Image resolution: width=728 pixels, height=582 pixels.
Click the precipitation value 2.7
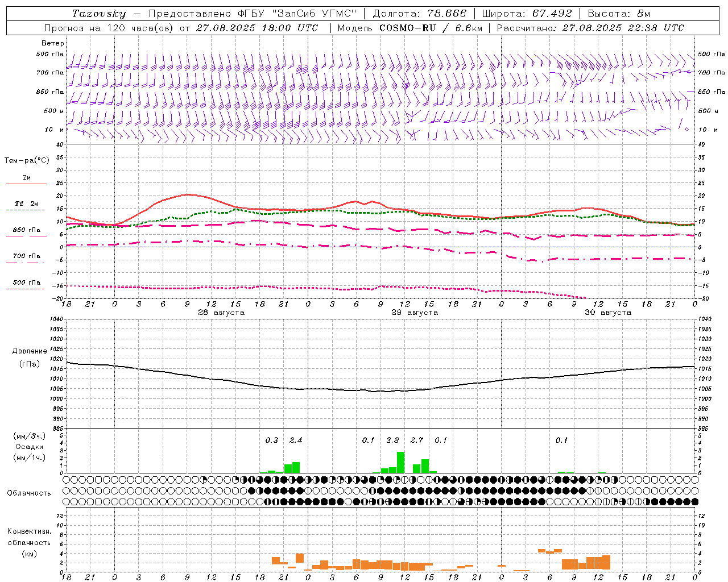pyautogui.click(x=417, y=440)
